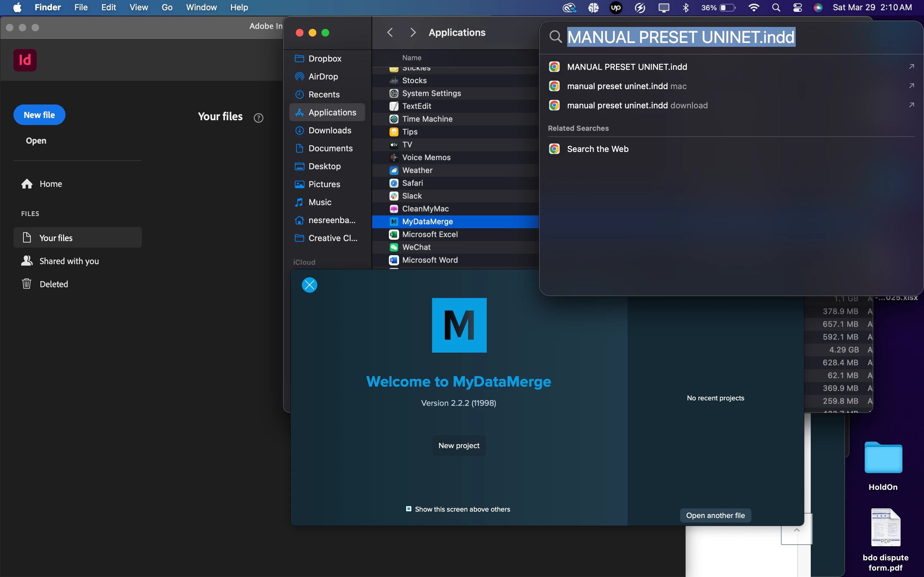Click the help icon beside Your files

(259, 118)
